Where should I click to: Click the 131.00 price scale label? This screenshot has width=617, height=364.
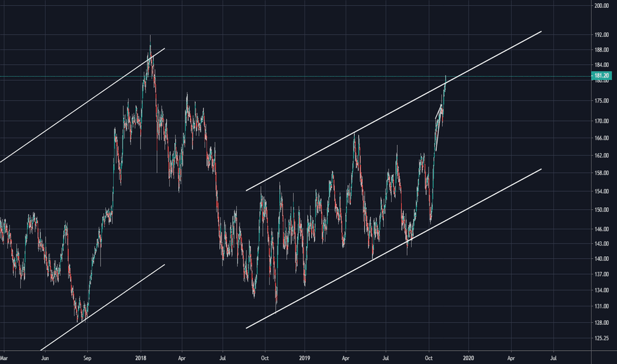(x=602, y=306)
